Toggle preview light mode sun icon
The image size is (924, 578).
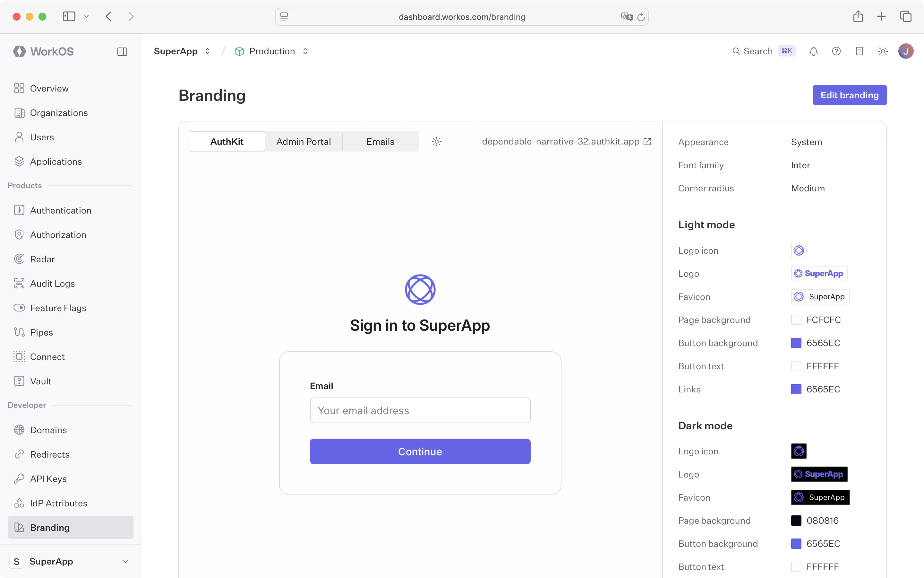coord(436,141)
